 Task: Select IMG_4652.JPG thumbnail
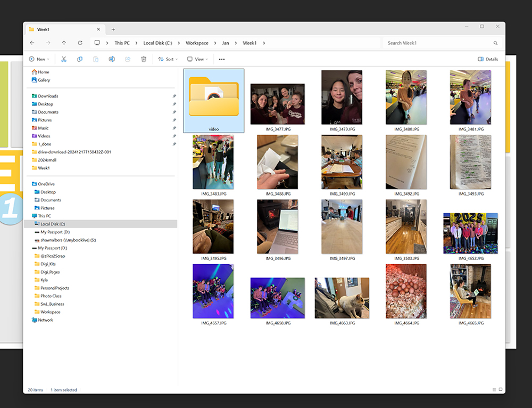[x=471, y=233]
